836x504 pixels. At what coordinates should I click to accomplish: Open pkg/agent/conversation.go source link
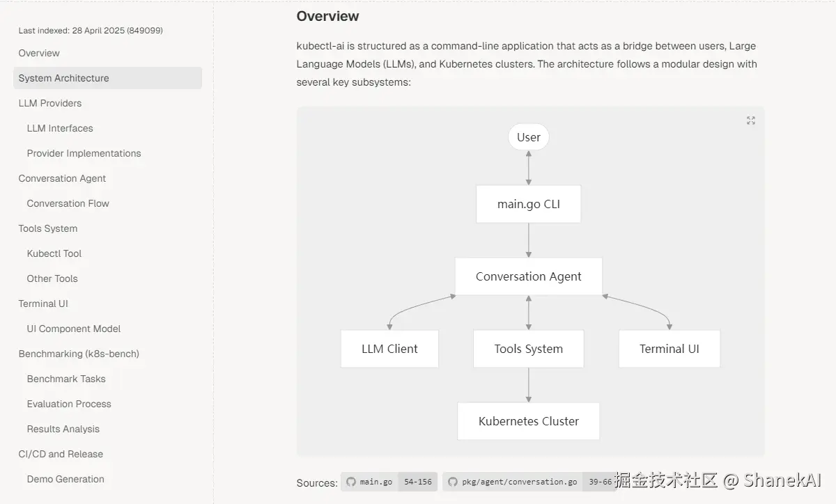coord(519,482)
